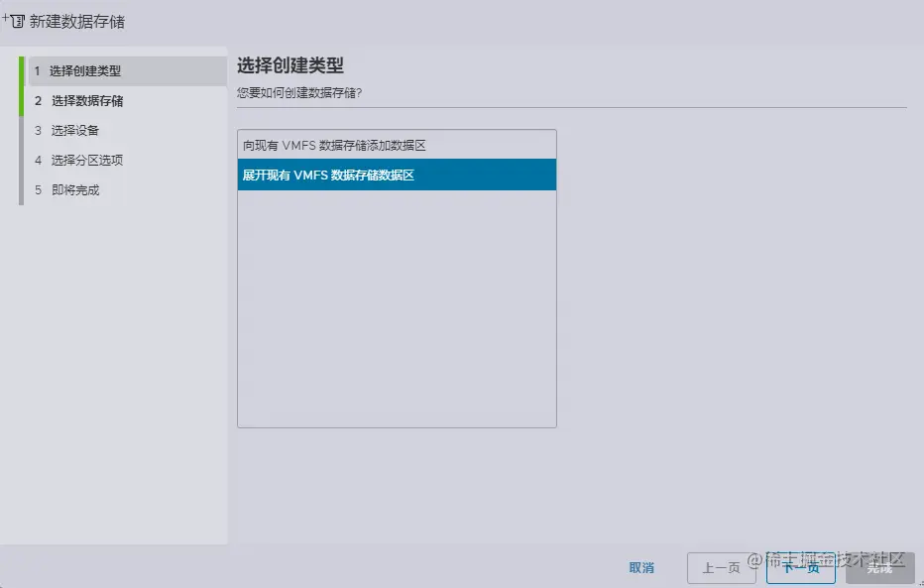The height and width of the screenshot is (588, 924).
Task: Click the gray marker beside 选择分区选项
Action: [21, 160]
